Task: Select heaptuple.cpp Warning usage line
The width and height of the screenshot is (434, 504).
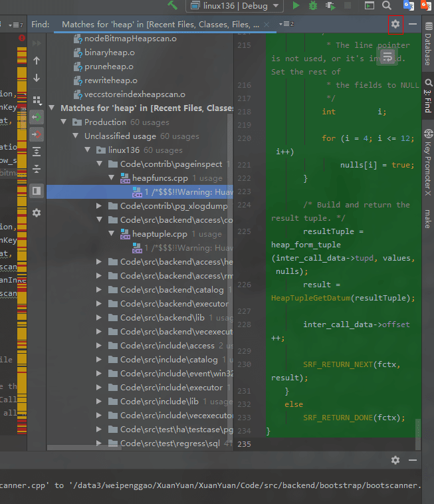Action: coord(182,248)
